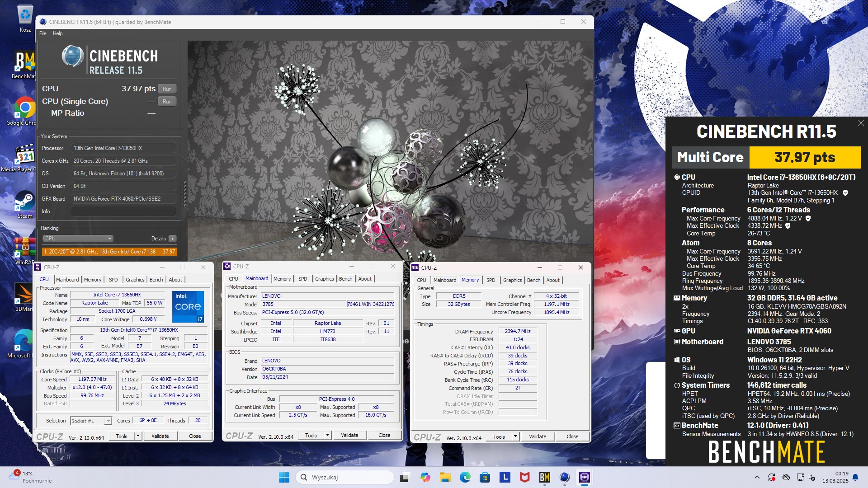The image size is (868, 488).
Task: Open the 3DMark desktop shortcut
Action: click(x=25, y=297)
